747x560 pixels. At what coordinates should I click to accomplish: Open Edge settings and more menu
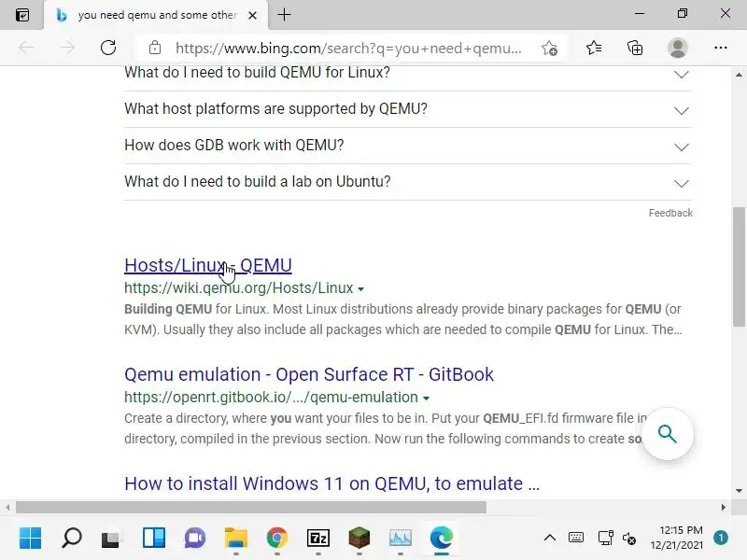tap(720, 48)
